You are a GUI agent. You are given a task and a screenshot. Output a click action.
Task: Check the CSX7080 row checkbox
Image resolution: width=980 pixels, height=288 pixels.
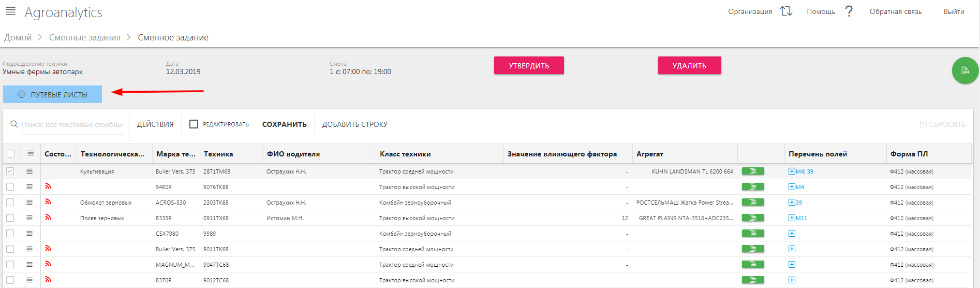(10, 234)
